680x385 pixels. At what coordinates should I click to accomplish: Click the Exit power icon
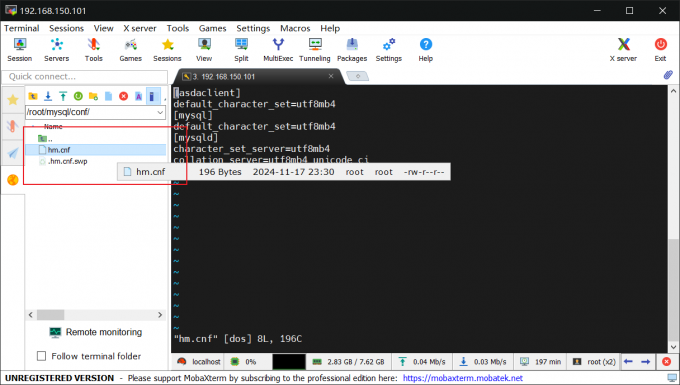point(660,50)
